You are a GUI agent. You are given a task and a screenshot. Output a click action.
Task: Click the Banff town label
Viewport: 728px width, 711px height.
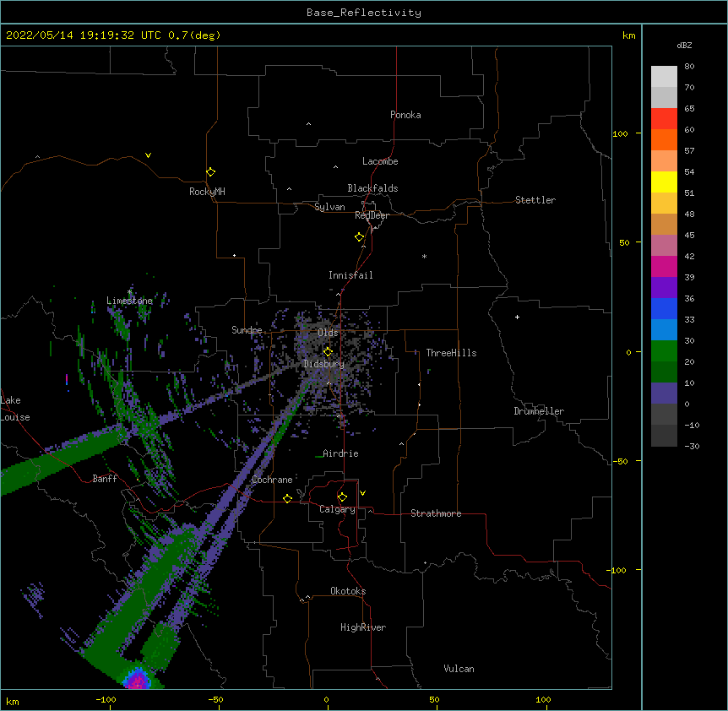click(x=105, y=479)
